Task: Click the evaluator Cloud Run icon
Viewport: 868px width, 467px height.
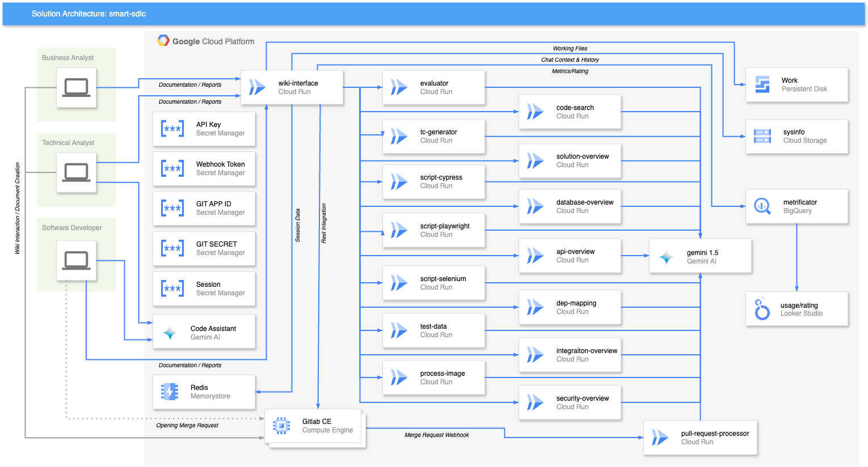Action: (x=399, y=87)
